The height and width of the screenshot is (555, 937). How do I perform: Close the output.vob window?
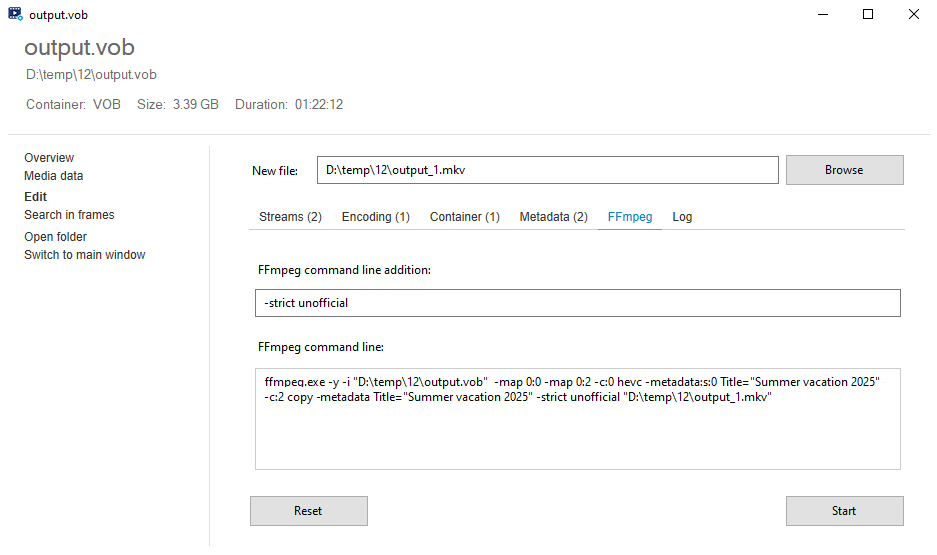(914, 14)
